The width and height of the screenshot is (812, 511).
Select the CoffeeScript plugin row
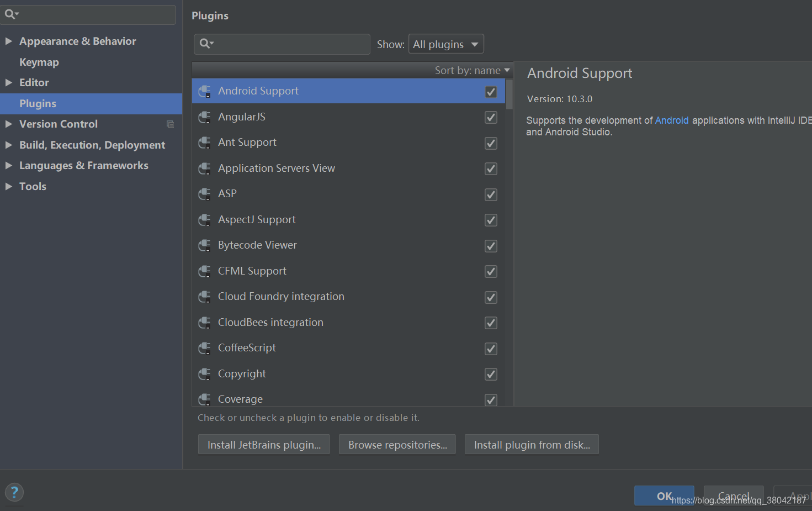tap(348, 348)
